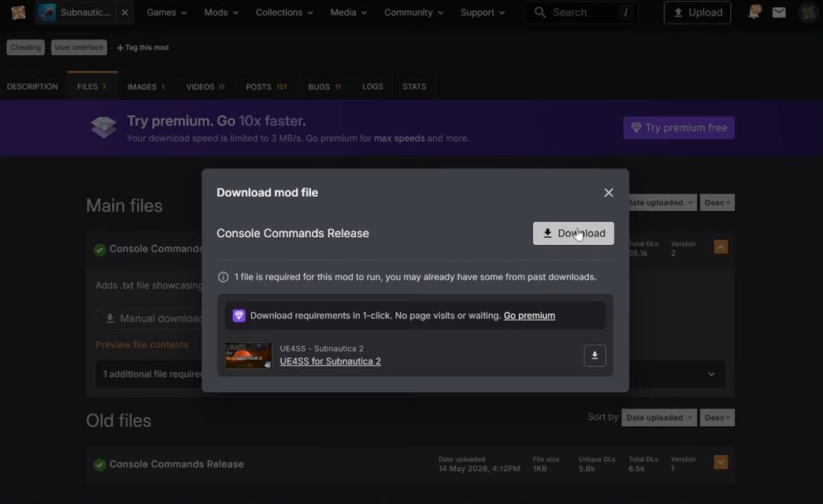Click the Nexus Mods logo icon
Image resolution: width=823 pixels, height=504 pixels.
point(18,12)
